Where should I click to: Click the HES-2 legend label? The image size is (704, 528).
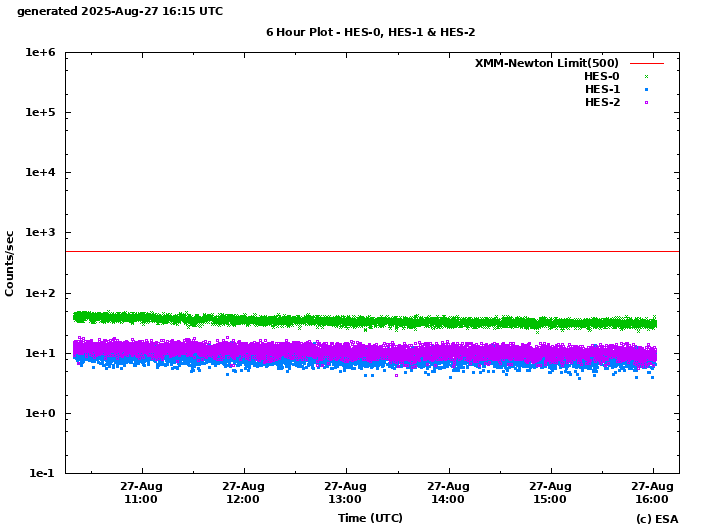tap(602, 102)
